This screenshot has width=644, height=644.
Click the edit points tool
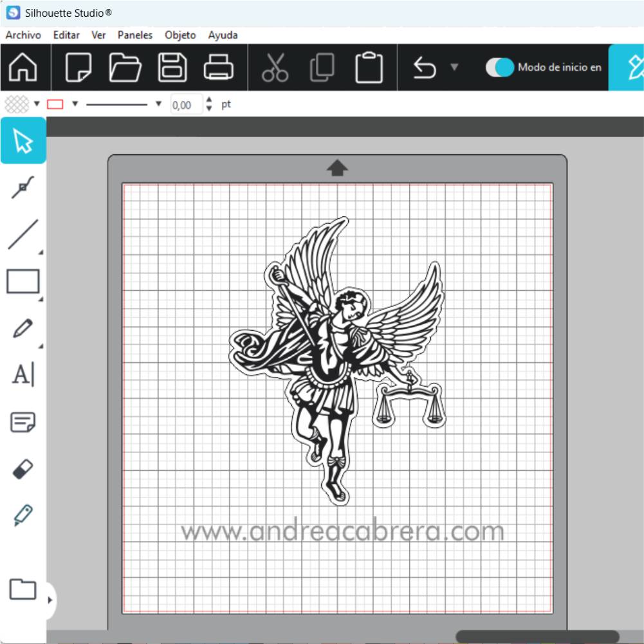[x=23, y=187]
